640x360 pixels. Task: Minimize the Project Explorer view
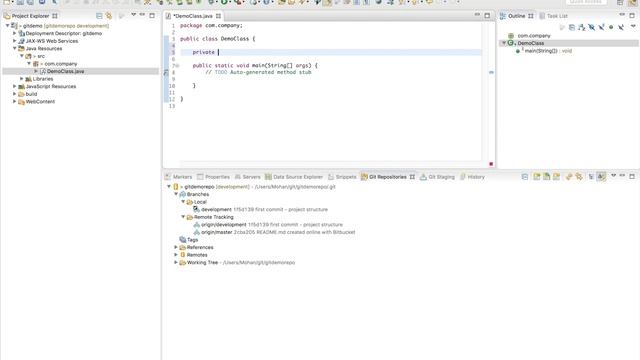click(142, 16)
